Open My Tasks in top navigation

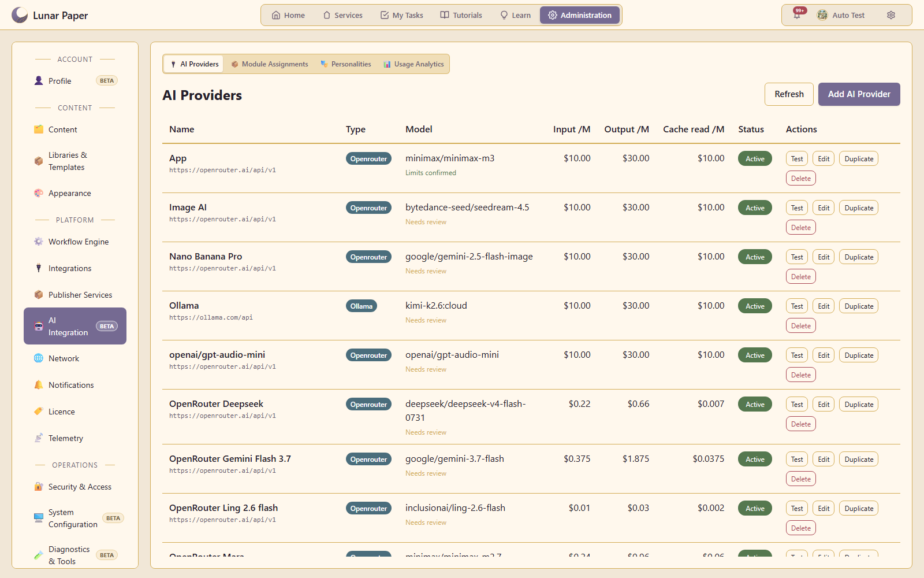[x=401, y=15]
